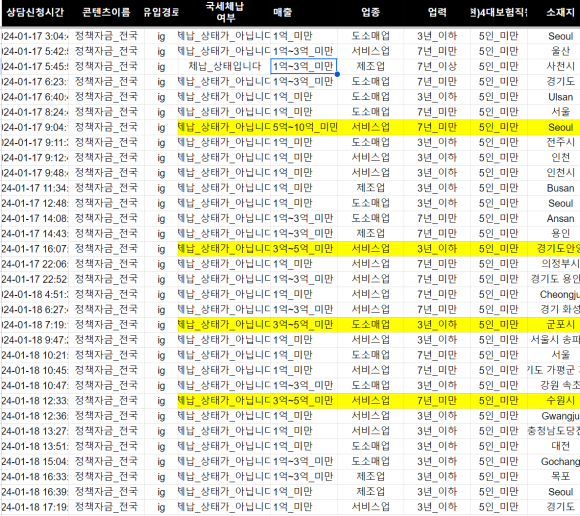Screen dimensions: 580x516
Task: Select the 체납_상태입니다 cell
Action: [x=224, y=67]
